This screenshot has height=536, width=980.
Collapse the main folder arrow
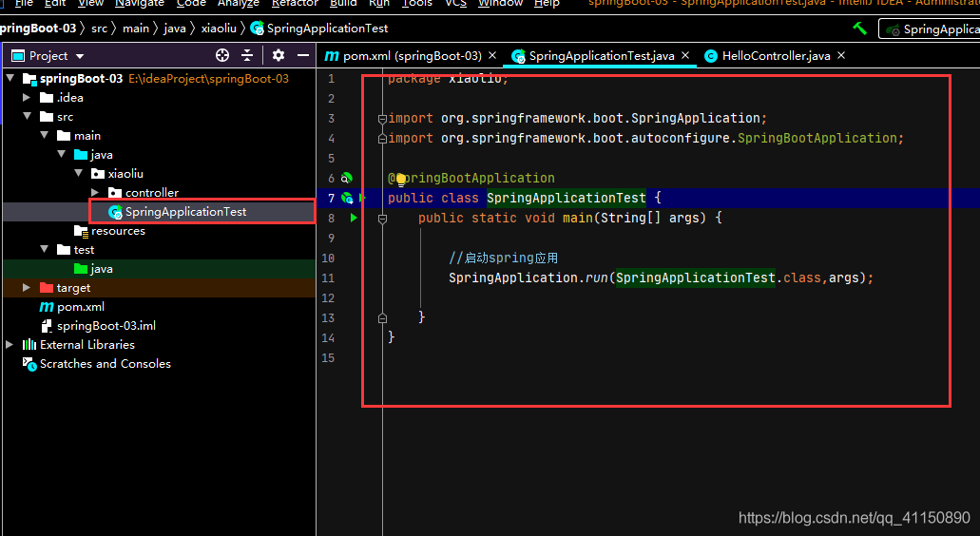[45, 135]
